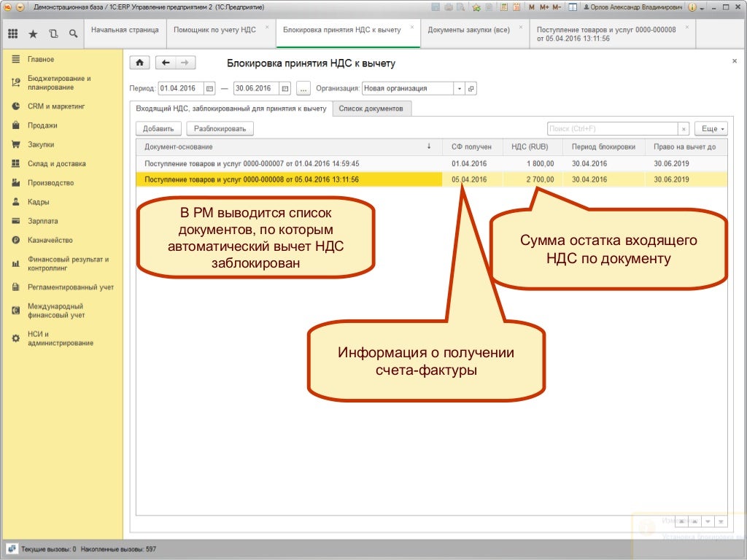This screenshot has width=747, height=560.
Task: Open calendar for period end date
Action: (285, 89)
